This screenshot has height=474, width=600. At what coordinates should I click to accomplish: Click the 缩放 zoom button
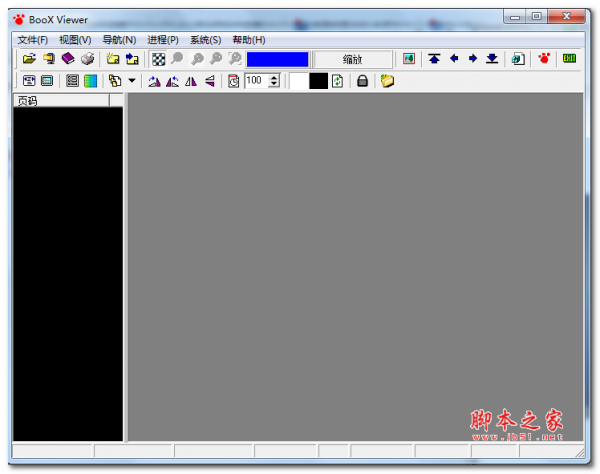352,59
